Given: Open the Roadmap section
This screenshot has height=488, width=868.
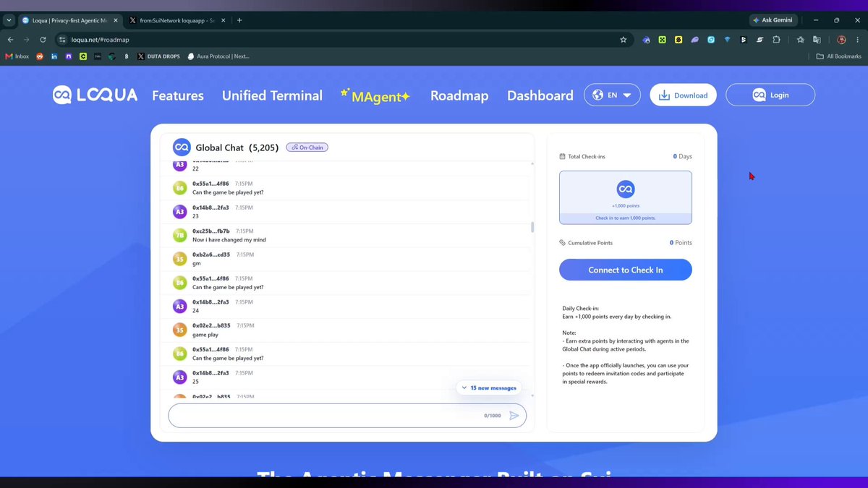Looking at the screenshot, I should click(459, 95).
